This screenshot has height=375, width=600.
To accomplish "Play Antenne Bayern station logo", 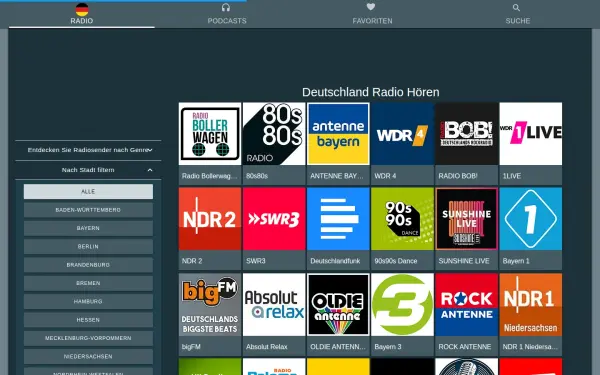I will pos(338,134).
